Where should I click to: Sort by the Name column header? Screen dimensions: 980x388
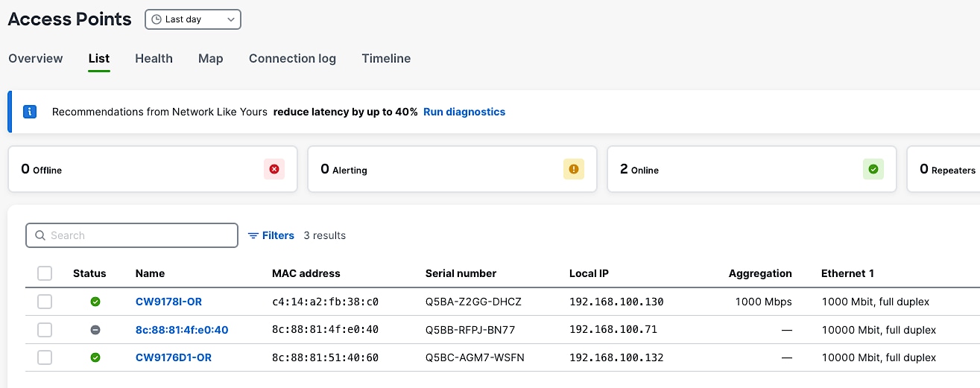pos(150,273)
